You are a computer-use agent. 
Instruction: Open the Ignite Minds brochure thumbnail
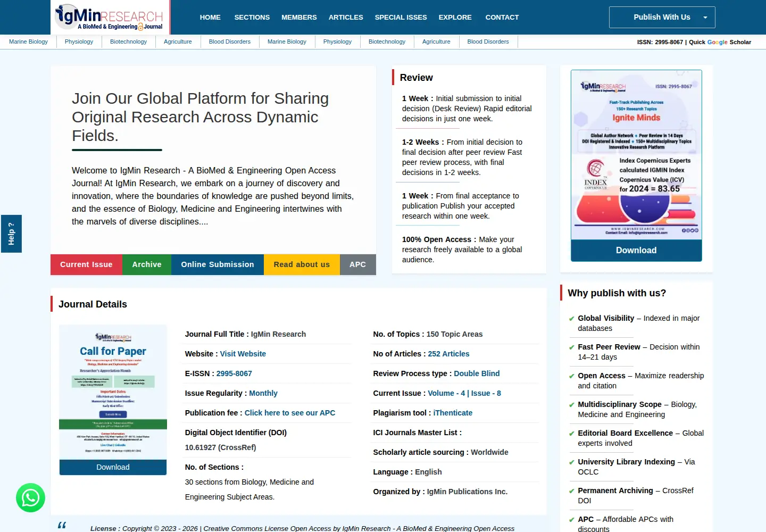point(636,155)
